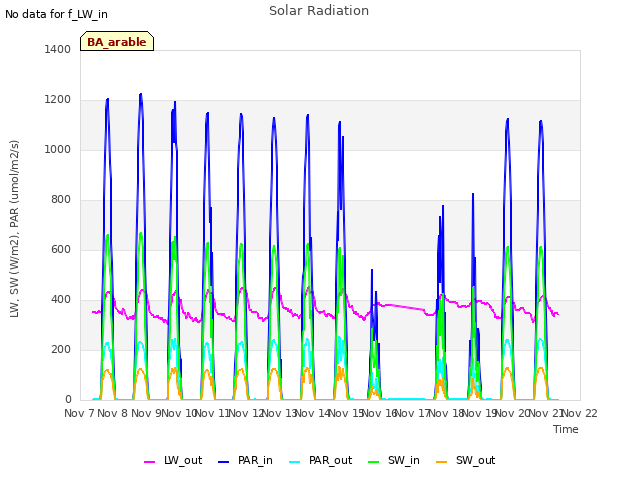Image resolution: width=640 pixels, height=480 pixels.
Task: Click the magenta LW_out legend swatch
Action: 149,462
